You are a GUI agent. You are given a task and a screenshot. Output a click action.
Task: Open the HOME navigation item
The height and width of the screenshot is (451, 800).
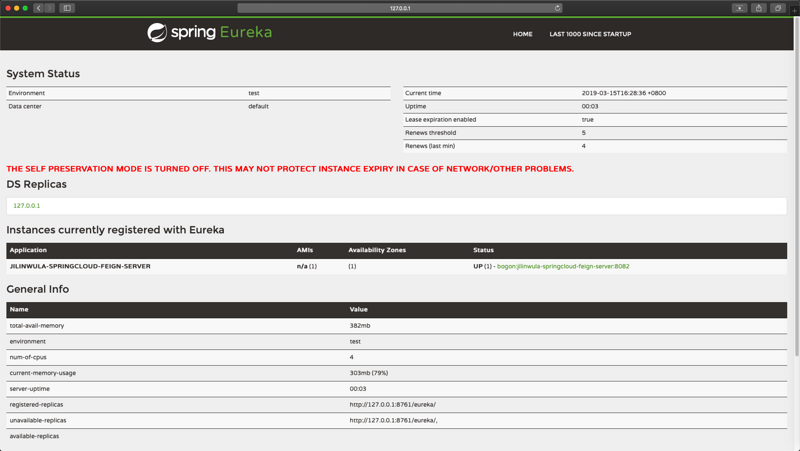[x=522, y=34]
